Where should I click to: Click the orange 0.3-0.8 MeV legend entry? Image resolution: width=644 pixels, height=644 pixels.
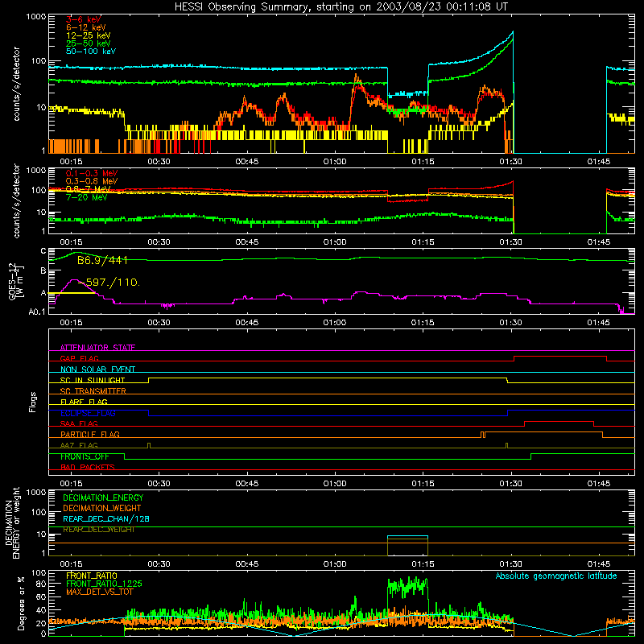tap(92, 181)
